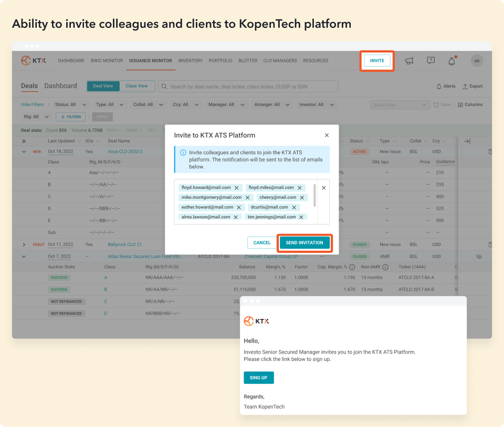Switch to Class View toggle
The height and width of the screenshot is (427, 504).
pos(136,86)
